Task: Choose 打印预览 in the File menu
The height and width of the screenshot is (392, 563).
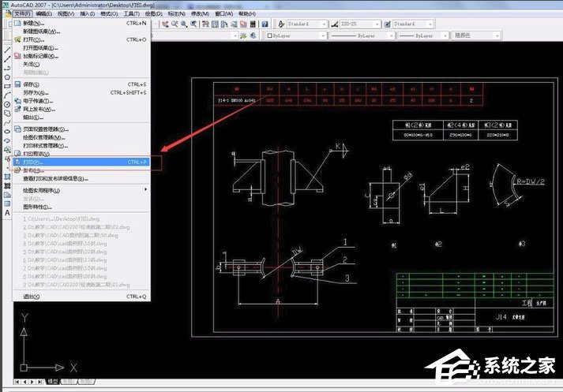Action: click(81, 154)
